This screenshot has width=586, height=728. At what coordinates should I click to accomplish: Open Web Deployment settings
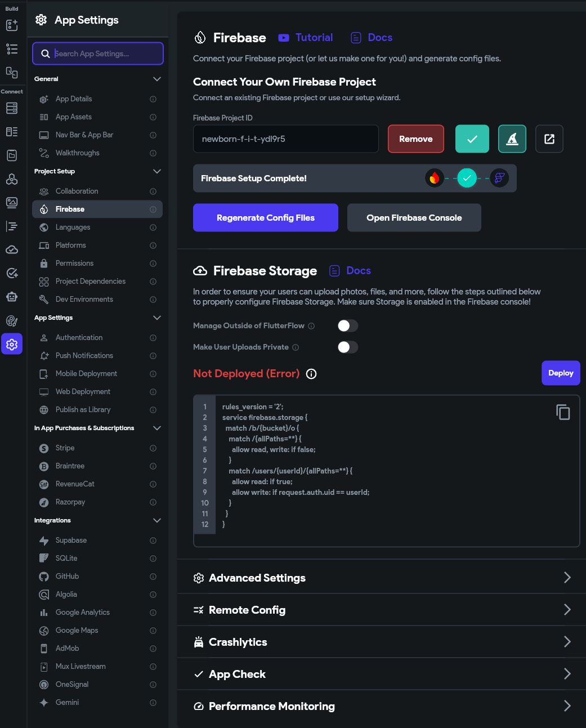coord(97,392)
